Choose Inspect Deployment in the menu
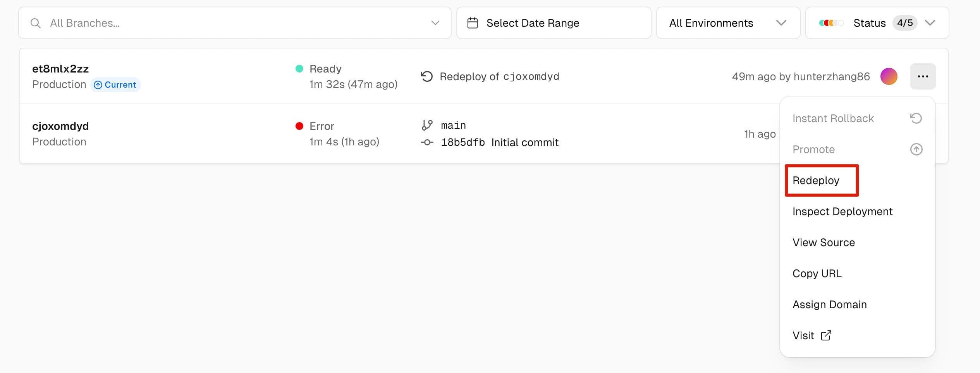The image size is (980, 373). pos(842,212)
